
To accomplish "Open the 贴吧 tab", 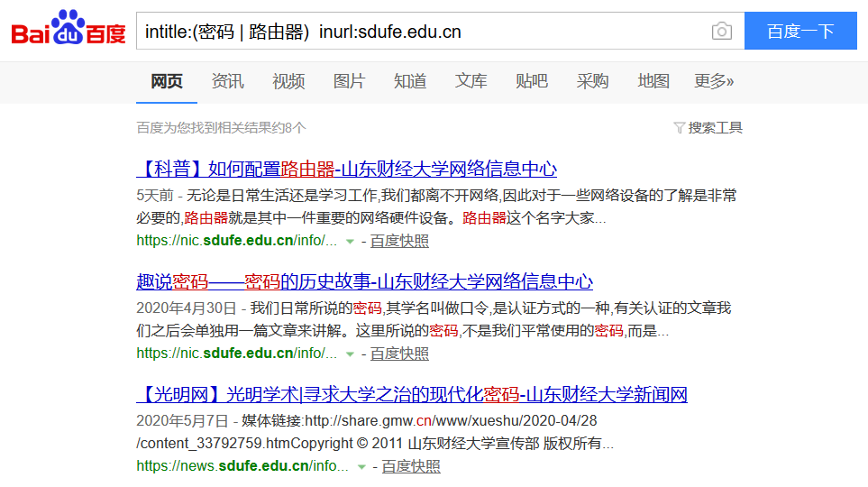I will pyautogui.click(x=532, y=81).
